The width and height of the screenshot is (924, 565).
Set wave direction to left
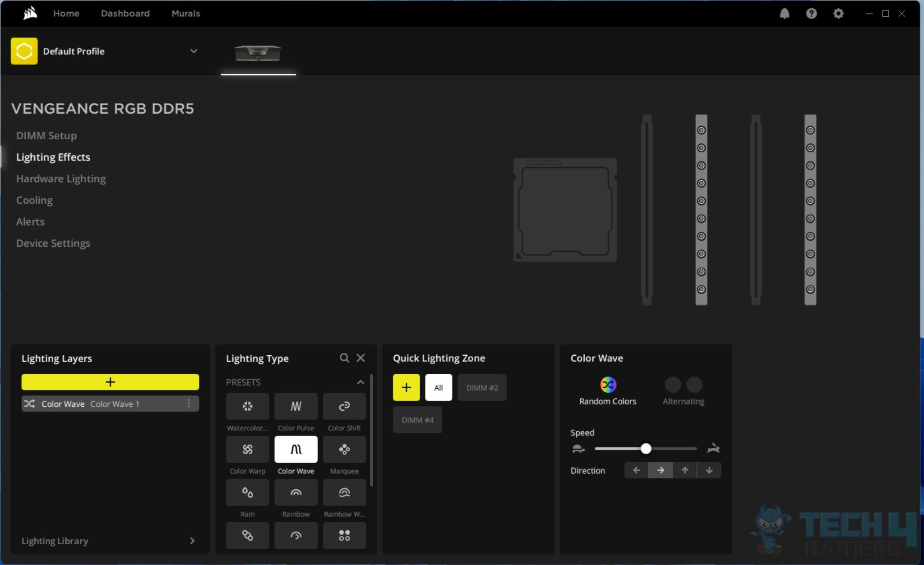click(x=636, y=470)
